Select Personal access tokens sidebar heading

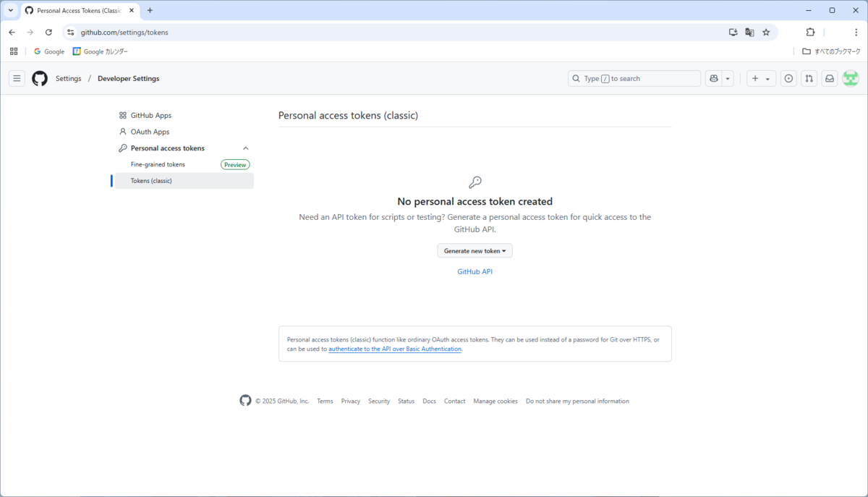point(168,148)
